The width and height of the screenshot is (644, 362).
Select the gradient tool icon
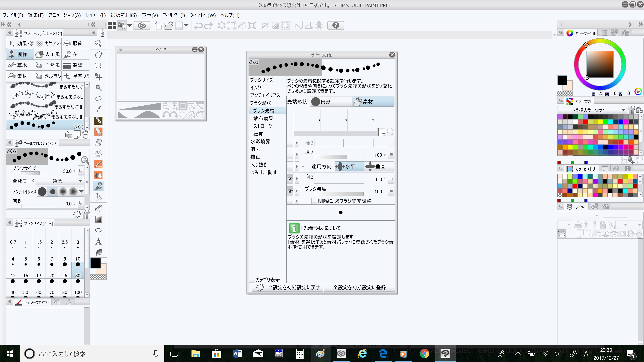[98, 219]
